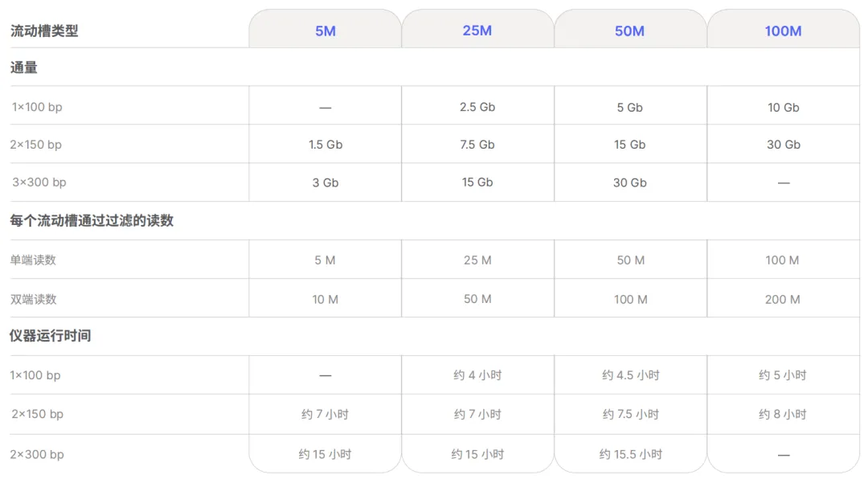
Task: Select the 通量 section heading
Action: coord(24,68)
